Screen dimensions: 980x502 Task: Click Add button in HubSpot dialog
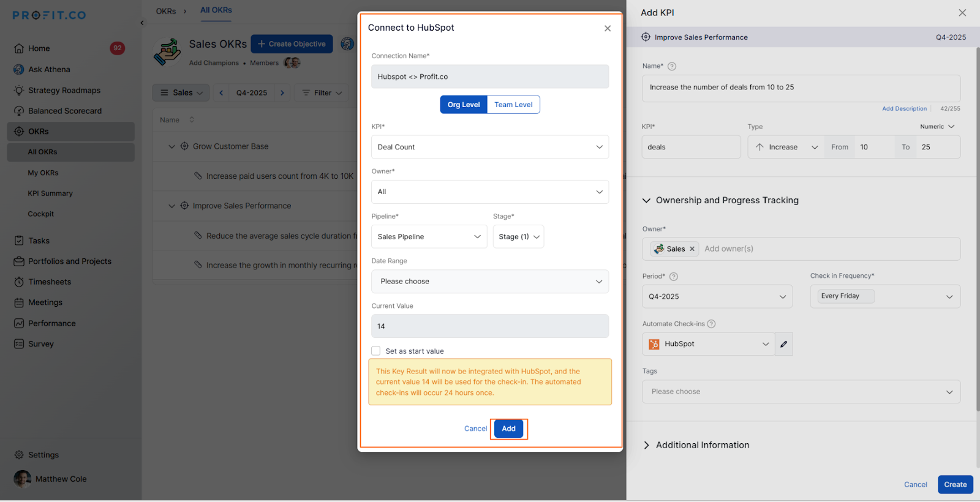point(508,429)
